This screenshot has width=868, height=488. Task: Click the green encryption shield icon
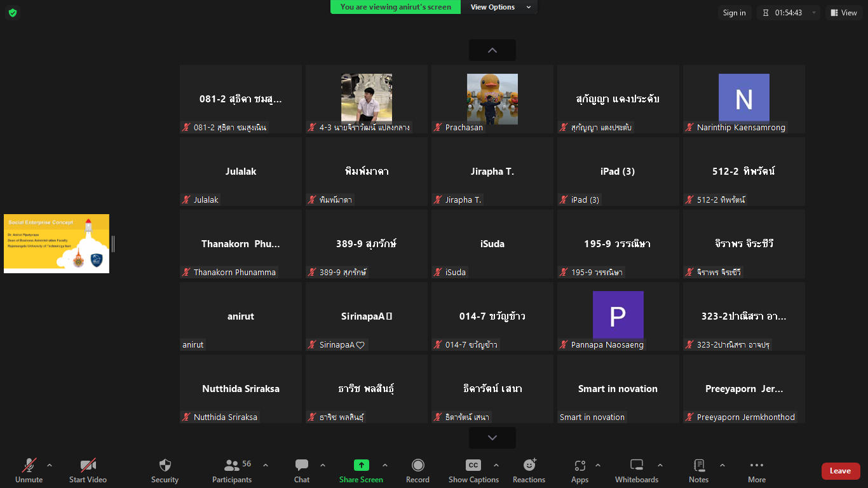[13, 13]
